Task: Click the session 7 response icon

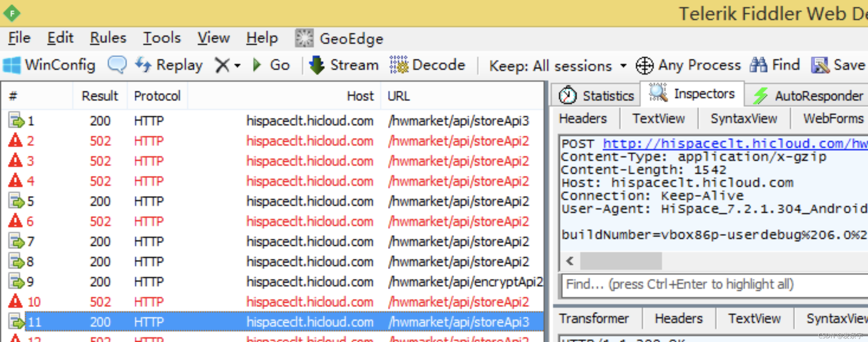Action: pos(16,241)
